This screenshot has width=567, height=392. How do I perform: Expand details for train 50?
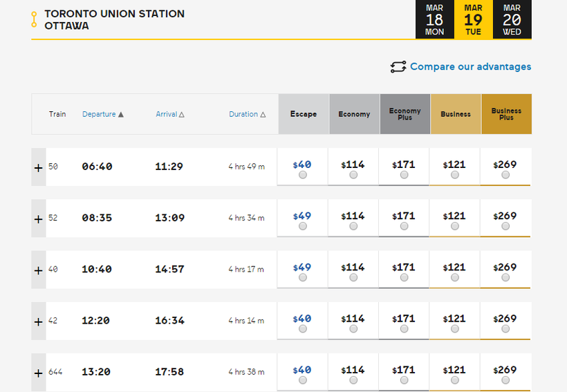(39, 167)
